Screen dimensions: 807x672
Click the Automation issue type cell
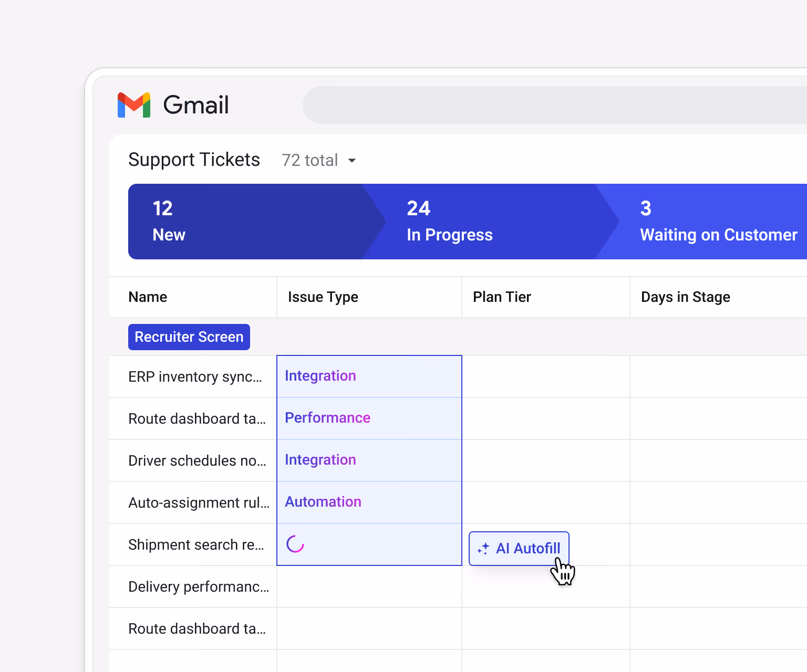click(369, 502)
